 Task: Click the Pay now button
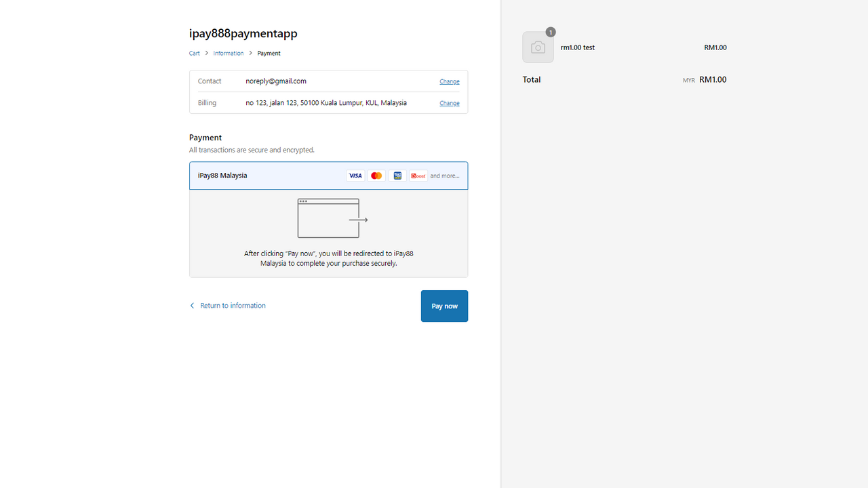(444, 306)
